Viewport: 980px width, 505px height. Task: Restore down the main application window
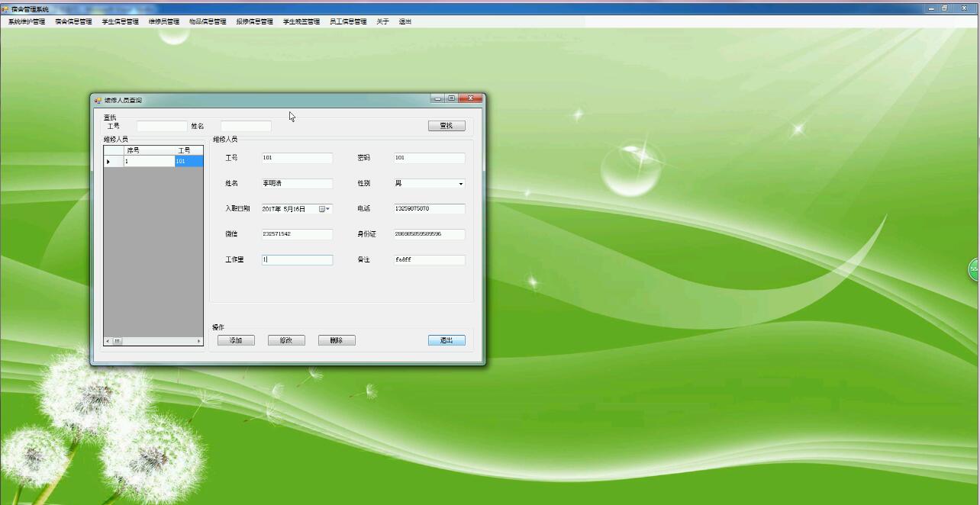pos(945,8)
